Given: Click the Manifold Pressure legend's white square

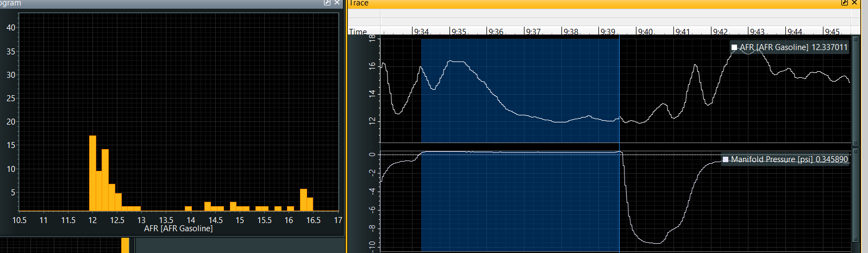Looking at the screenshot, I should (x=726, y=159).
